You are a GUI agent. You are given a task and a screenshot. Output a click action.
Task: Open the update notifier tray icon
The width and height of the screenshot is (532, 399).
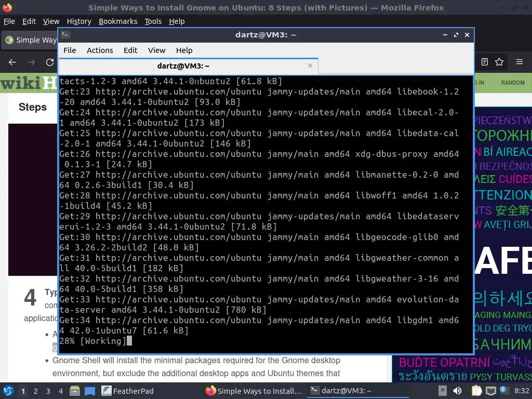[x=503, y=390]
